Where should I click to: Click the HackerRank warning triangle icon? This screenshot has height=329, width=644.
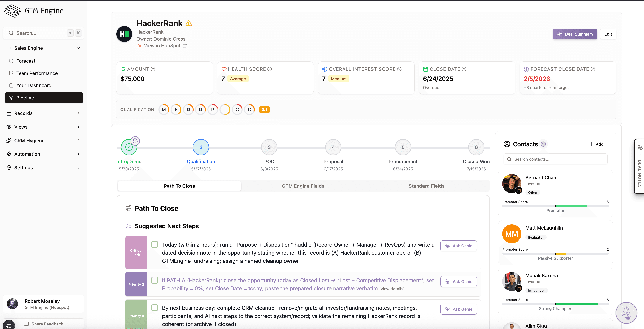click(189, 23)
